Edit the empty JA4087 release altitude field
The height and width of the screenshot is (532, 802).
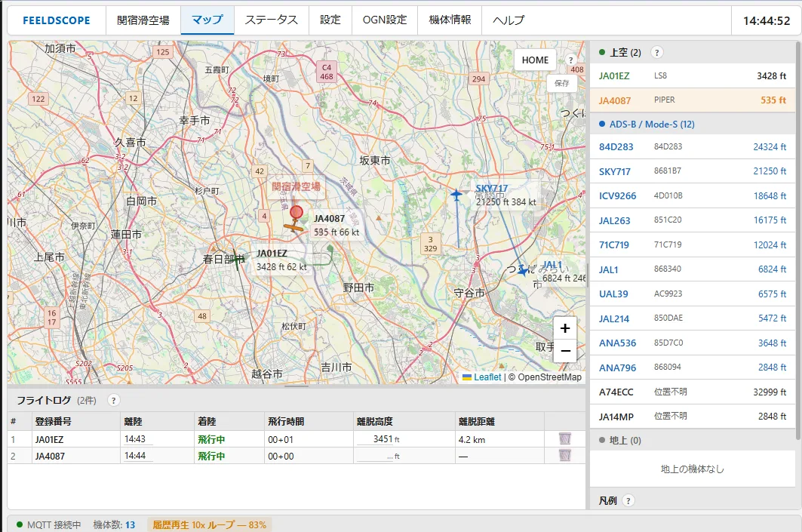(x=376, y=456)
